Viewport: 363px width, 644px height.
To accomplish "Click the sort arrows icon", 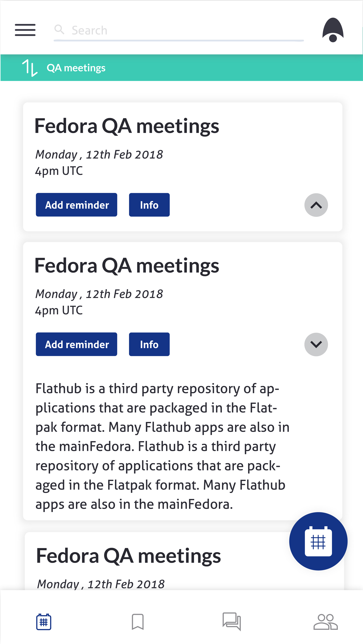I will [x=30, y=68].
